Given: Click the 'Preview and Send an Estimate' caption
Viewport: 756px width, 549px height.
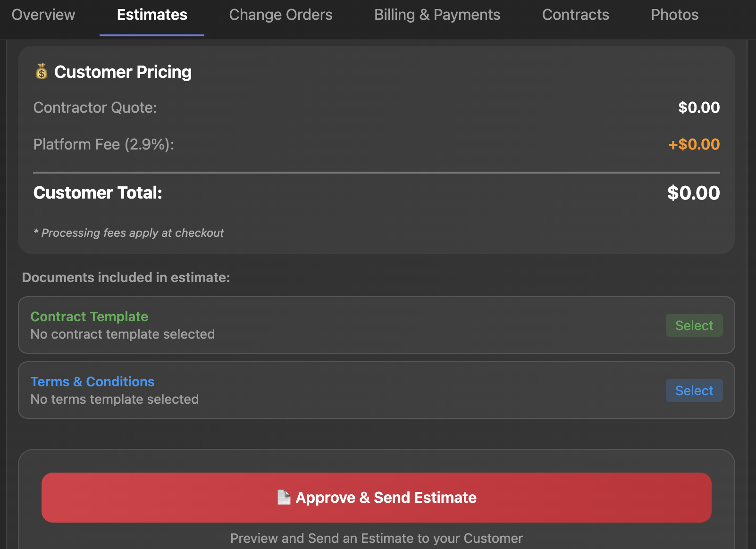Looking at the screenshot, I should pyautogui.click(x=376, y=538).
